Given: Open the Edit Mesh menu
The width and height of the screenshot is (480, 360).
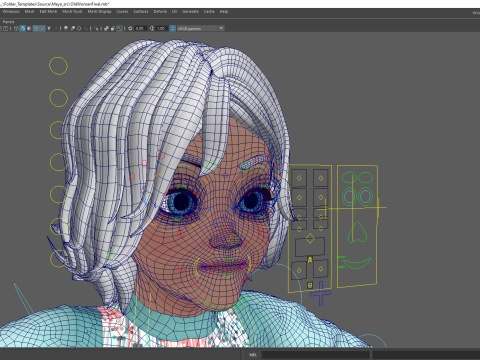Looking at the screenshot, I should (48, 11).
